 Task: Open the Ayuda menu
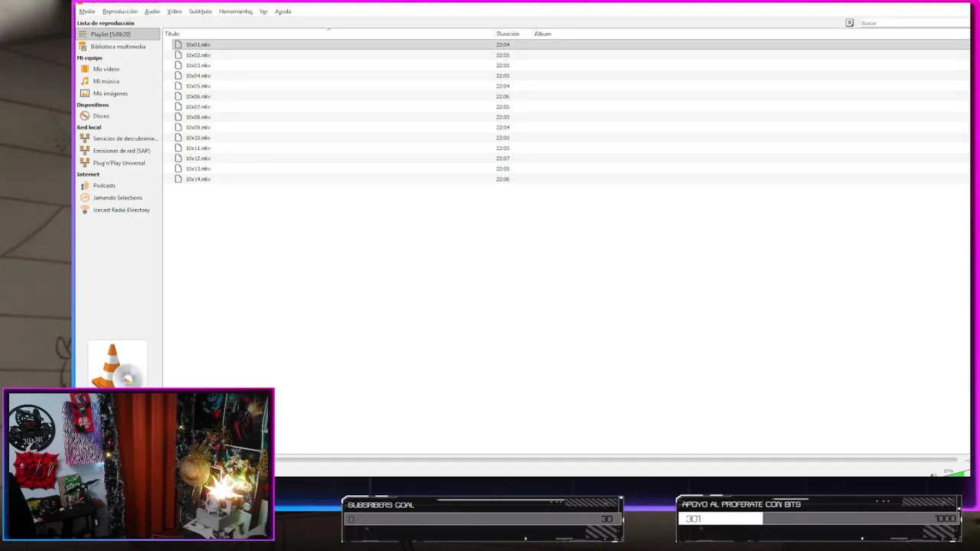click(x=283, y=11)
